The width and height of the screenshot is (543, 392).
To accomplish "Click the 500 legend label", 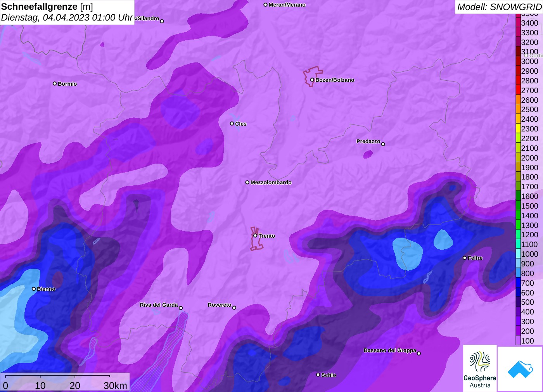I will pos(527,302).
